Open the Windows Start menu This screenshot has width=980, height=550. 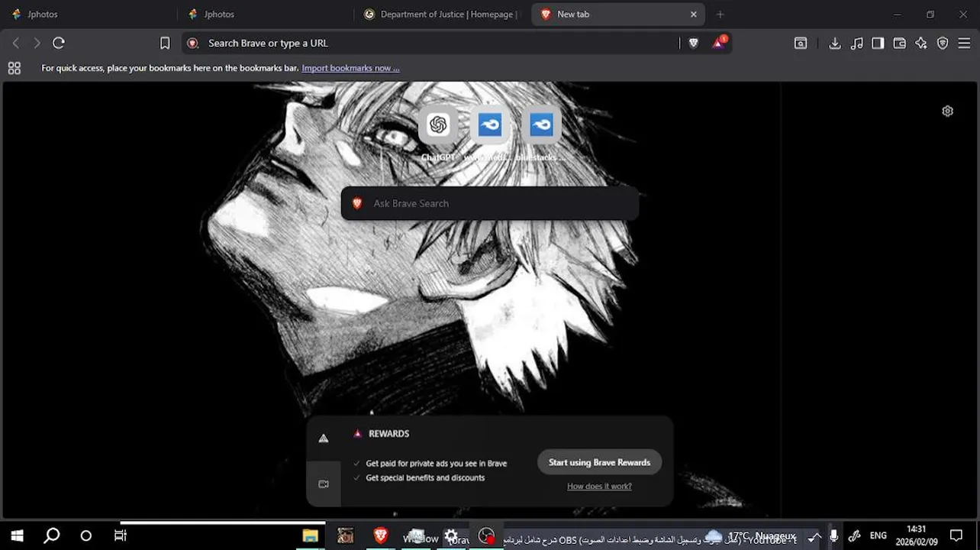tap(17, 535)
